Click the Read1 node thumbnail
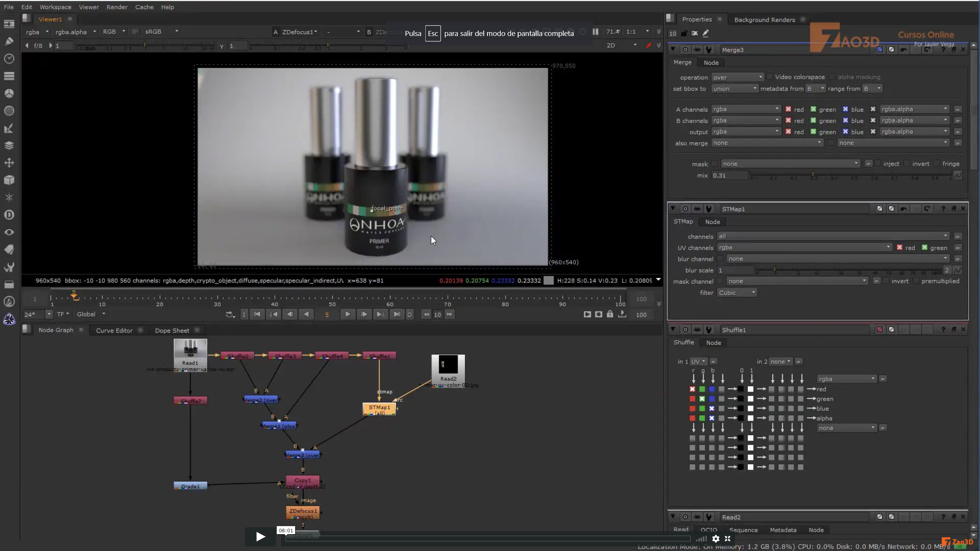980x551 pixels. [190, 348]
